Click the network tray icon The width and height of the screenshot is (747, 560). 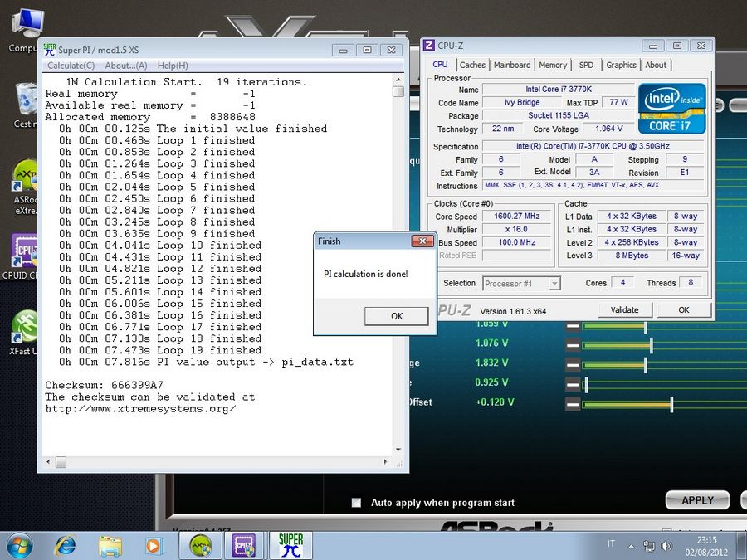pos(649,546)
